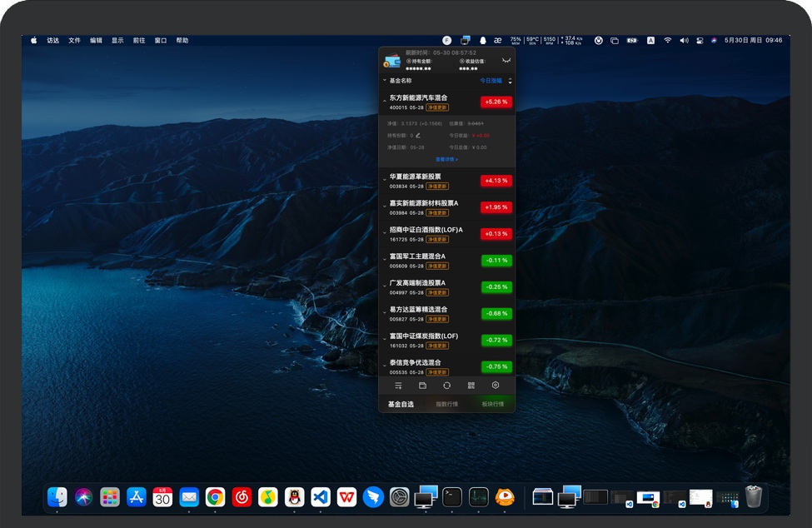Click the blue wallet logo in popup header
Image resolution: width=812 pixels, height=528 pixels.
392,61
